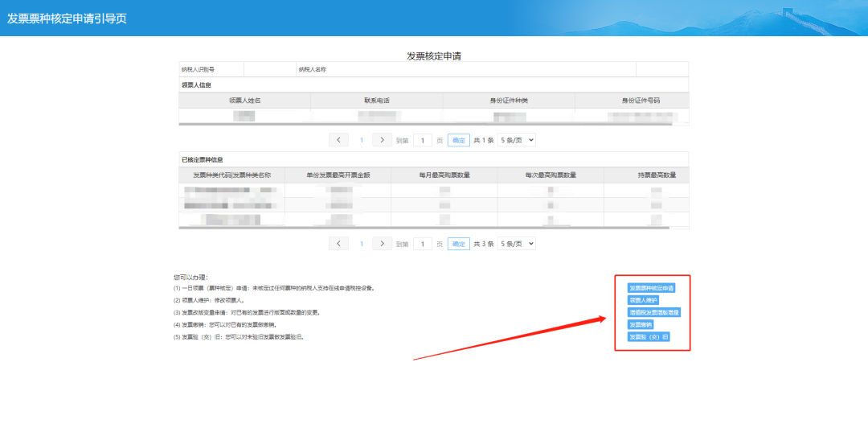
Task: Select 发票缴销 button
Action: (641, 324)
